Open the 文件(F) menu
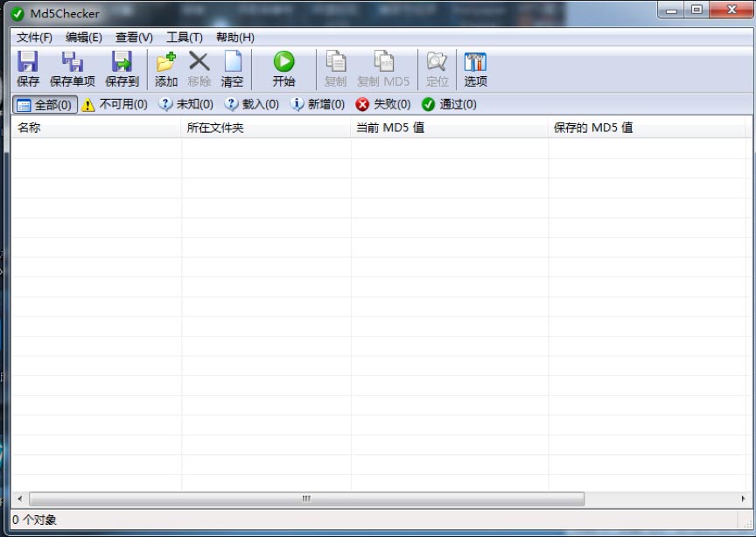Image resolution: width=756 pixels, height=537 pixels. [x=34, y=38]
